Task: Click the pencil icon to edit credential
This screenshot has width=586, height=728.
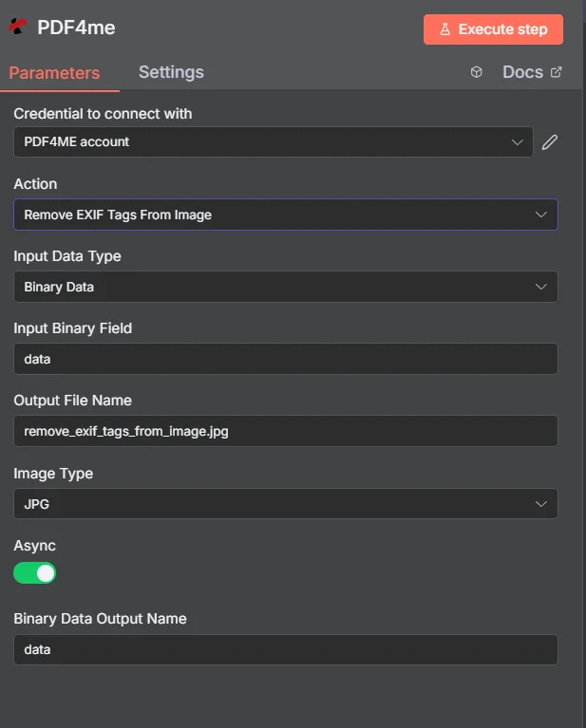Action: (550, 142)
